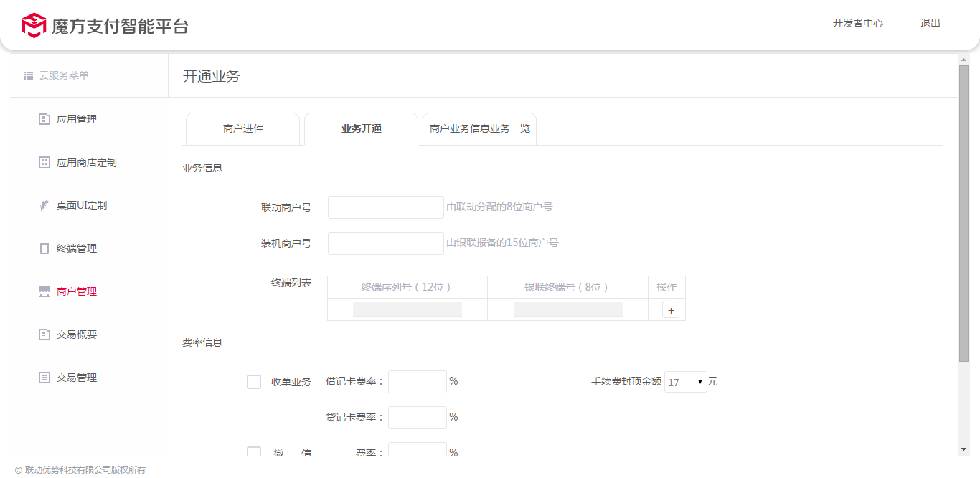This screenshot has width=980, height=478.
Task: Add a terminal row with plus button
Action: 671,310
